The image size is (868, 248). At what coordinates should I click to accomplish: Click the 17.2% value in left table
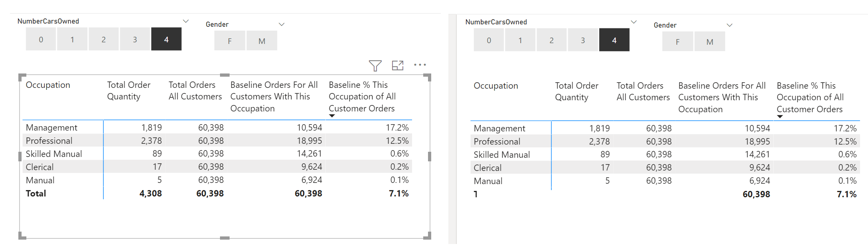coord(397,128)
